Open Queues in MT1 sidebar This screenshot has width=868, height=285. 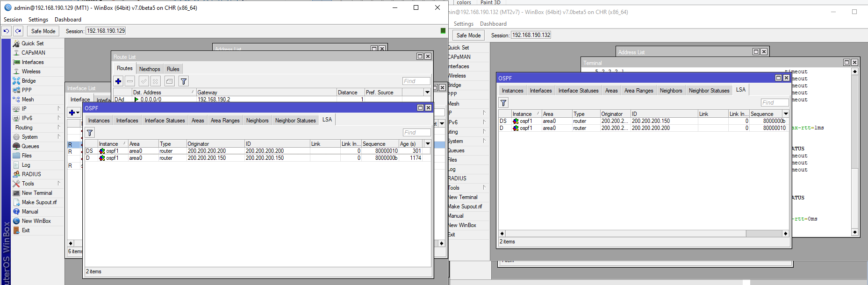[30, 146]
